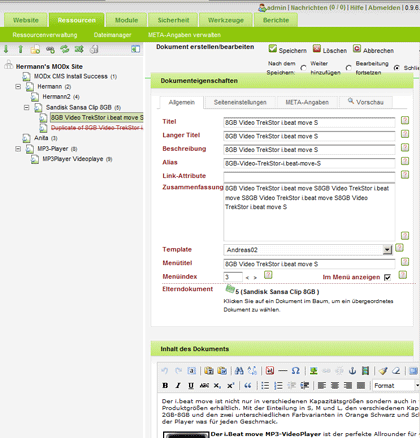Click into the Zusammenfassung text area
This screenshot has height=438, width=420.
309,212
